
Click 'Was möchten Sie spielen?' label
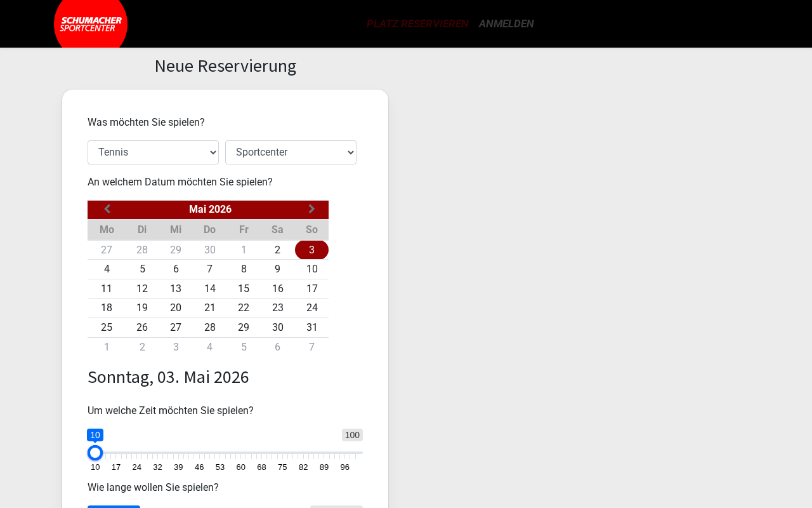click(146, 123)
